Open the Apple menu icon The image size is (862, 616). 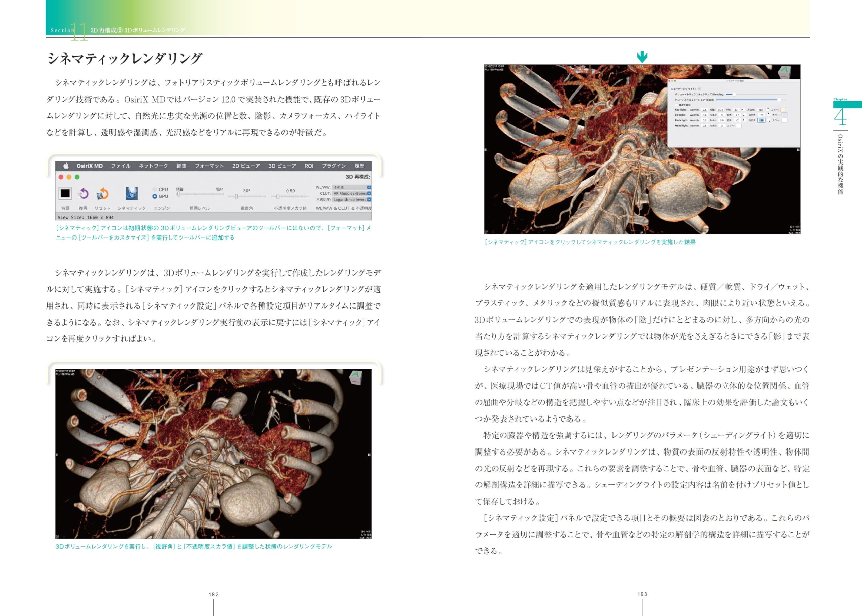pos(66,166)
